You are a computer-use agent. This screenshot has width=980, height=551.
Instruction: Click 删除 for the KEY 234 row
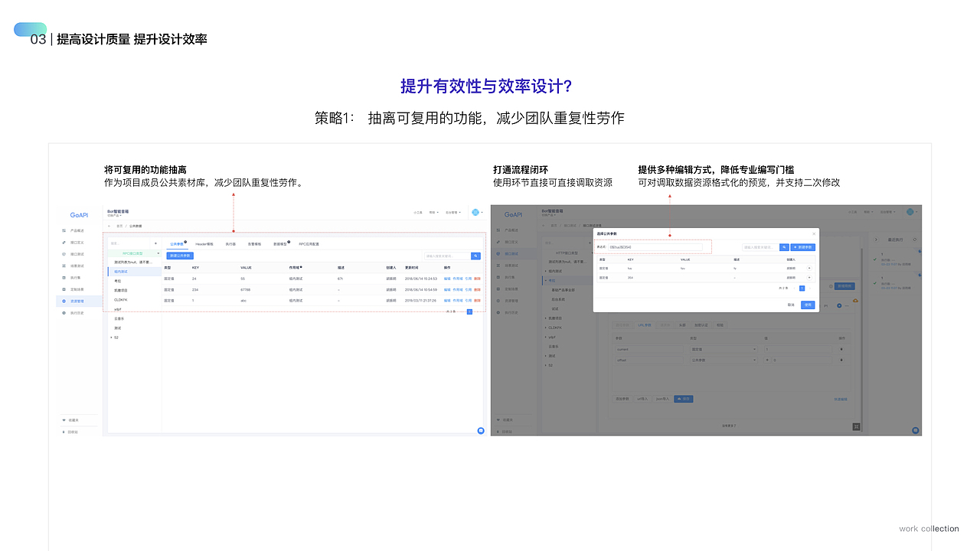[477, 289]
